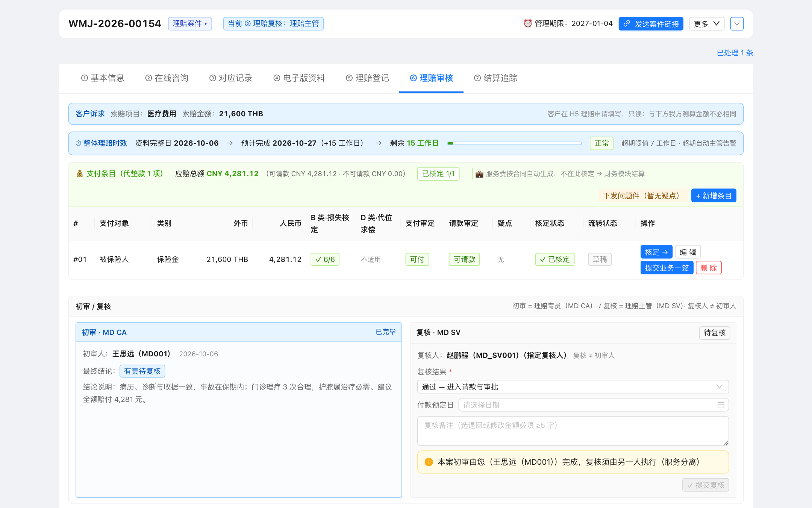Image resolution: width=812 pixels, height=508 pixels.
Task: Select the 理赔审核 tab
Action: pos(431,78)
